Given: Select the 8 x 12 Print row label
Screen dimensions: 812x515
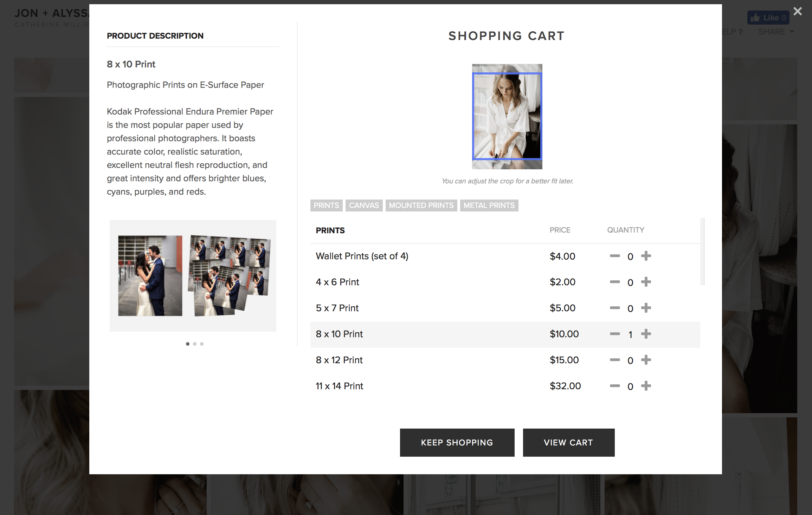Looking at the screenshot, I should click(339, 360).
